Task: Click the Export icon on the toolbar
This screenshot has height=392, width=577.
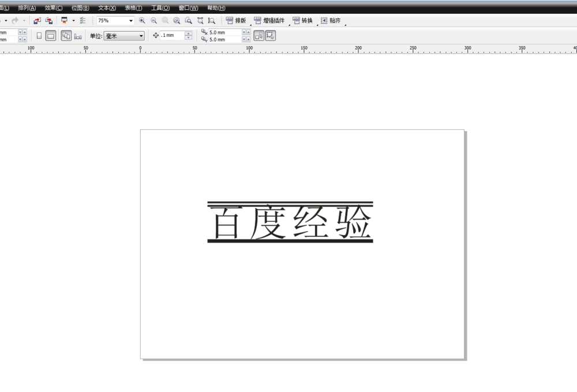Action: 49,20
